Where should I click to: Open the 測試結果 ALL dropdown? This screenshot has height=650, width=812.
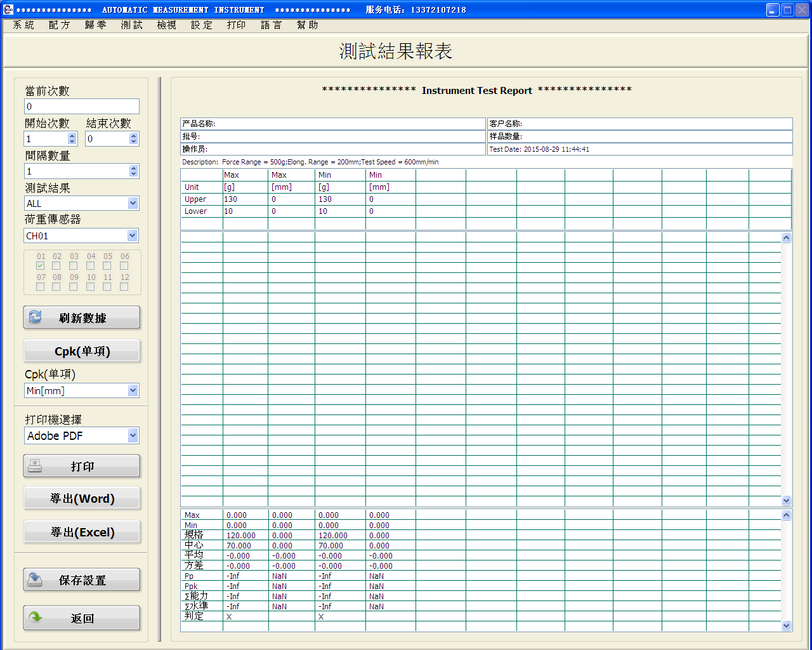(133, 203)
